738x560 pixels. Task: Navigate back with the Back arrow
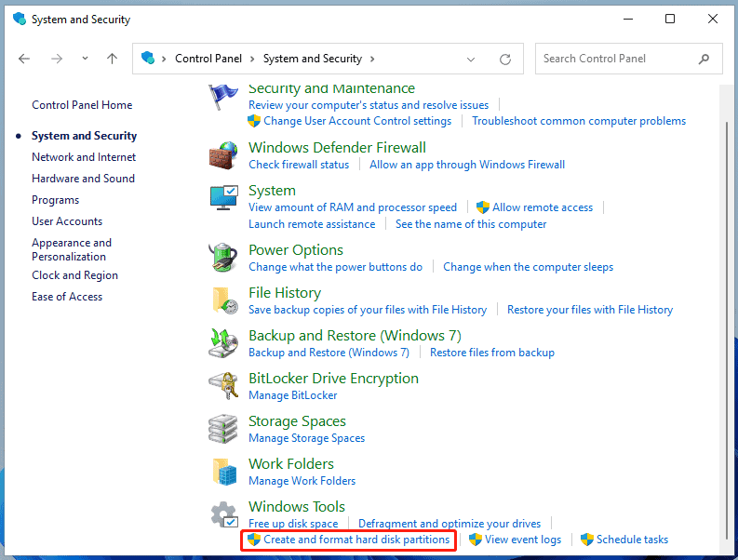24,59
